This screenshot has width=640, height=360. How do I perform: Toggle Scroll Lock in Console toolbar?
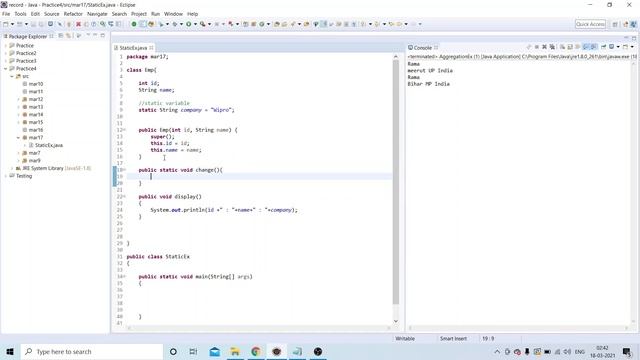point(570,47)
